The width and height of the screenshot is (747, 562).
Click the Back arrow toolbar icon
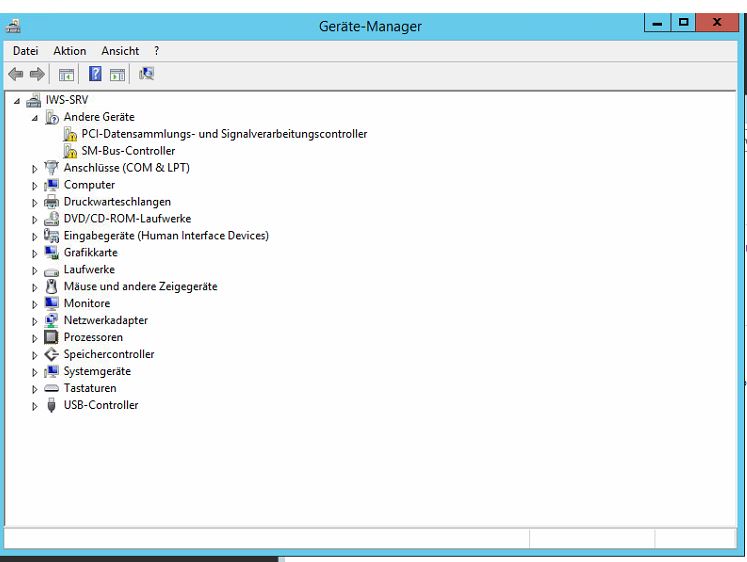pyautogui.click(x=16, y=74)
